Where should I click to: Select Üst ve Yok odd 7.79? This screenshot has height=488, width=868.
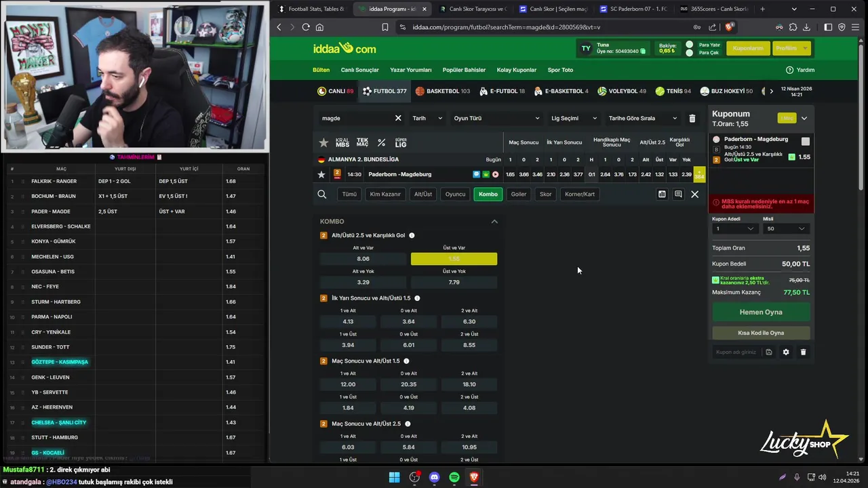click(x=454, y=282)
